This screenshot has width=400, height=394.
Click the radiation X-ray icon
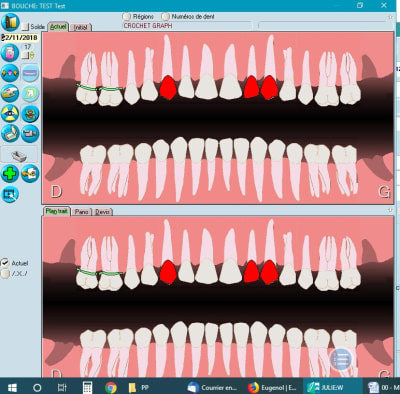10,114
